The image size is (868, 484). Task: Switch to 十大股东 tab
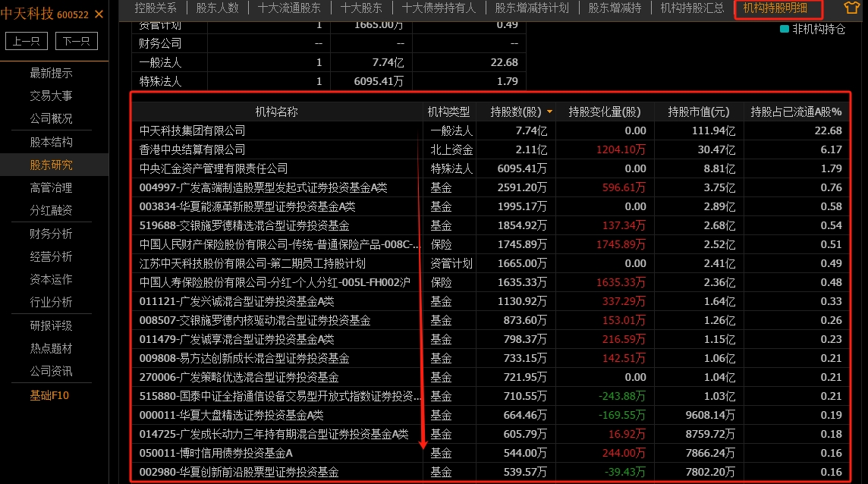click(x=361, y=8)
